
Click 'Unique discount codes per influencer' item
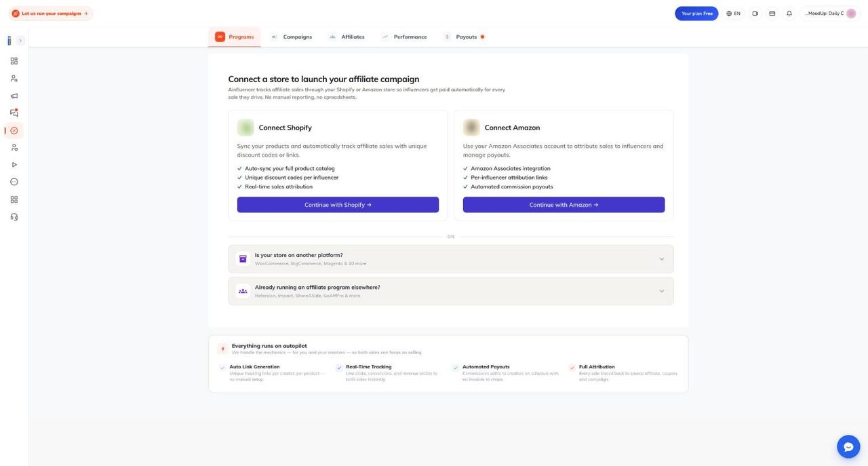click(292, 178)
